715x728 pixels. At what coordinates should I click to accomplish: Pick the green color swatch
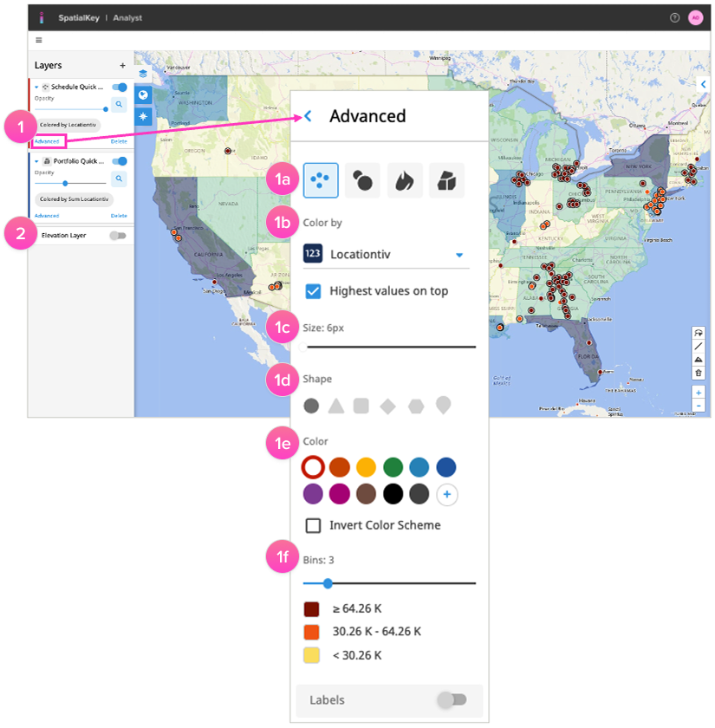click(x=393, y=468)
